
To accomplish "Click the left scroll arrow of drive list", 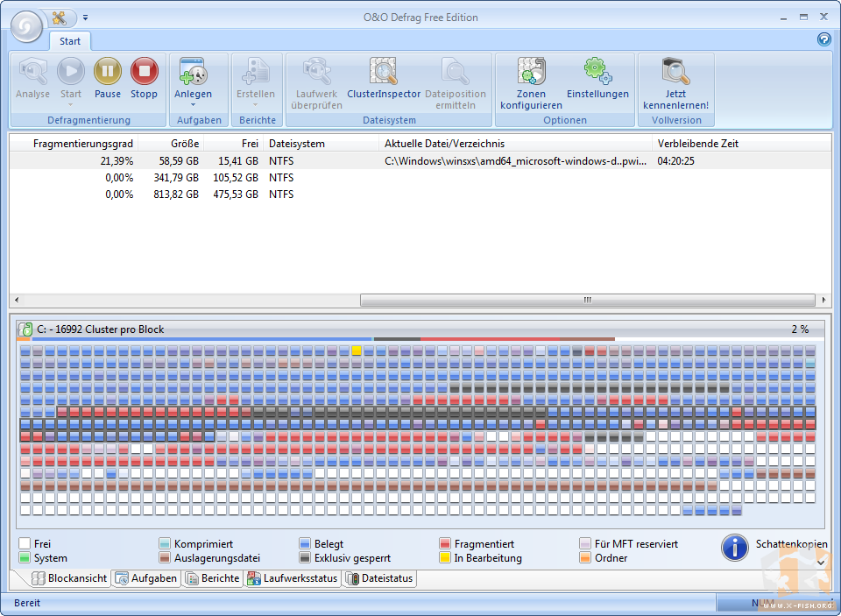I will [x=17, y=300].
